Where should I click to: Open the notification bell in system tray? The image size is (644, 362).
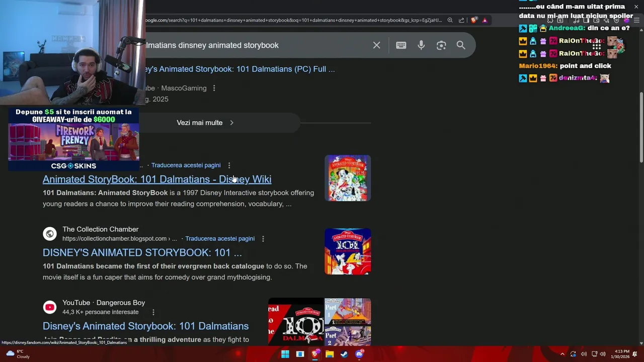coord(635,354)
